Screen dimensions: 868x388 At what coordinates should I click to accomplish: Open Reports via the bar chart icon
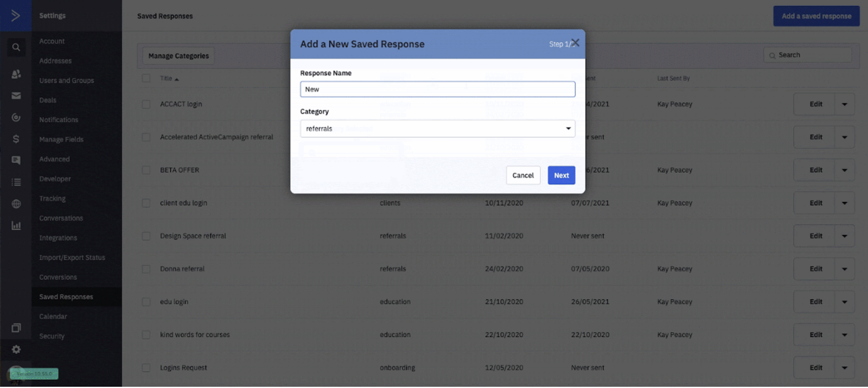[x=16, y=226]
